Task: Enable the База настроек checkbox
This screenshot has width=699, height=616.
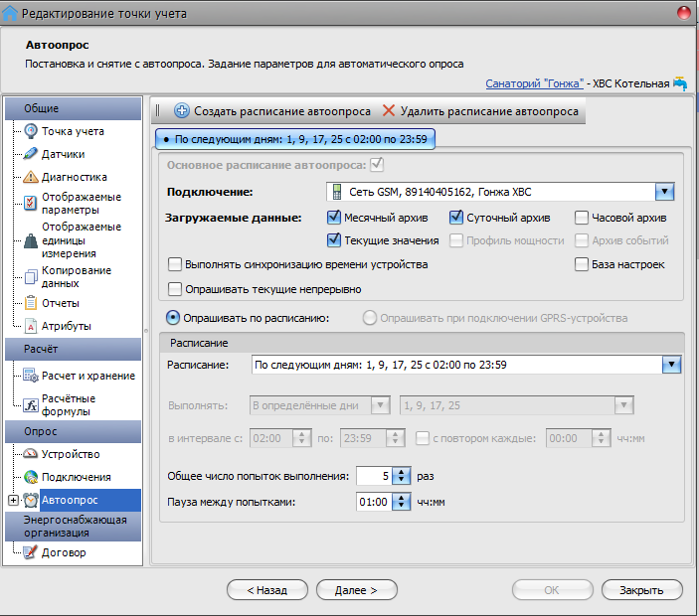Action: point(582,264)
